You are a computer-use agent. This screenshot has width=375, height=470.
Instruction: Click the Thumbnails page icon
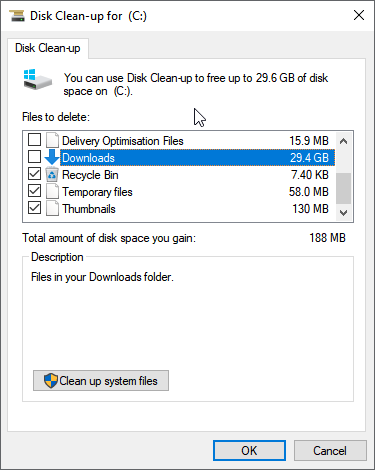pyautogui.click(x=52, y=209)
